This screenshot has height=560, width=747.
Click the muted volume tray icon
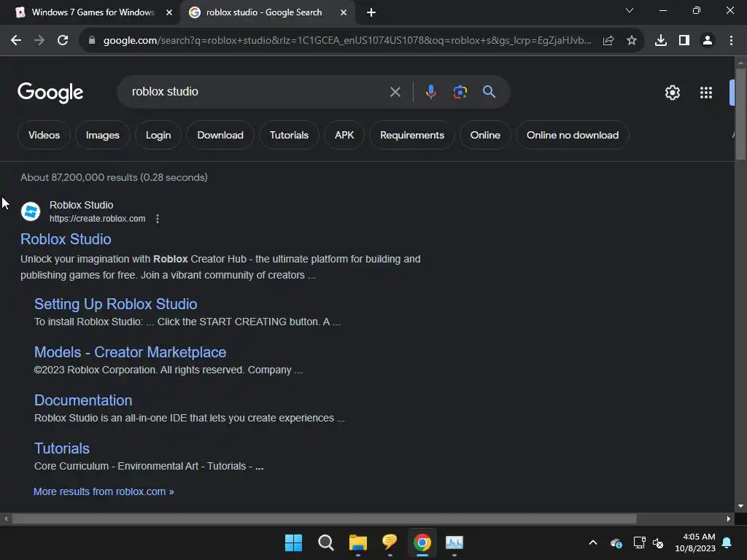click(x=659, y=542)
